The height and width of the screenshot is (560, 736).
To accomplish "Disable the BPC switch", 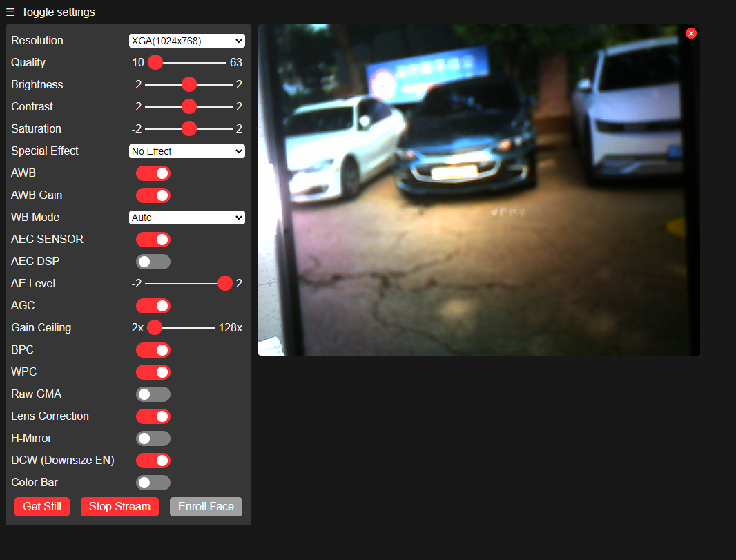I will click(153, 349).
